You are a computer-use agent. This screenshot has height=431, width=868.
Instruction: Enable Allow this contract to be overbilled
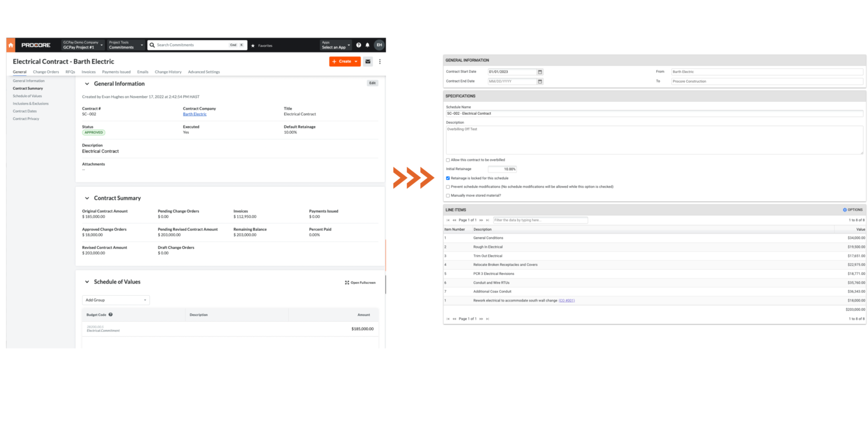(x=448, y=160)
